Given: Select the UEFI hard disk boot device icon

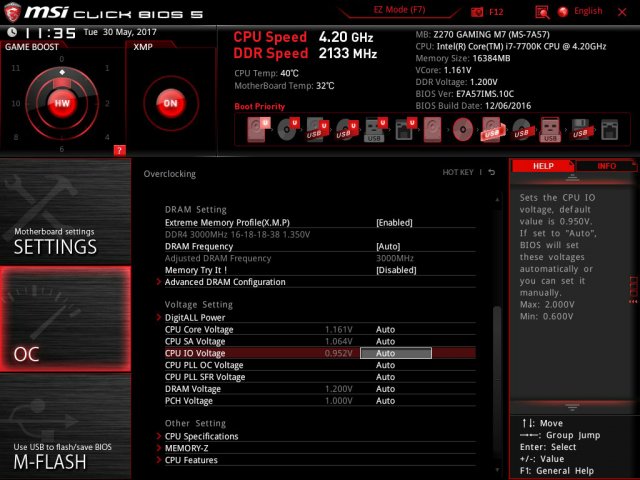Looking at the screenshot, I should (258, 129).
